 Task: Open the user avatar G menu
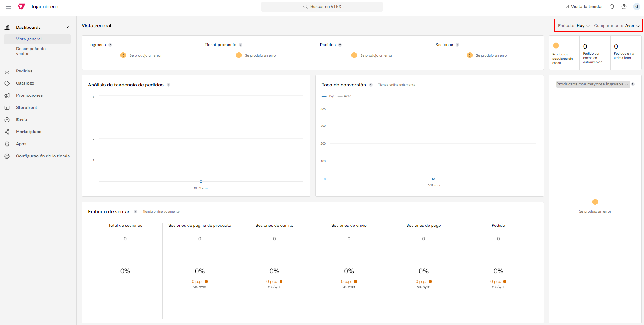click(x=636, y=7)
